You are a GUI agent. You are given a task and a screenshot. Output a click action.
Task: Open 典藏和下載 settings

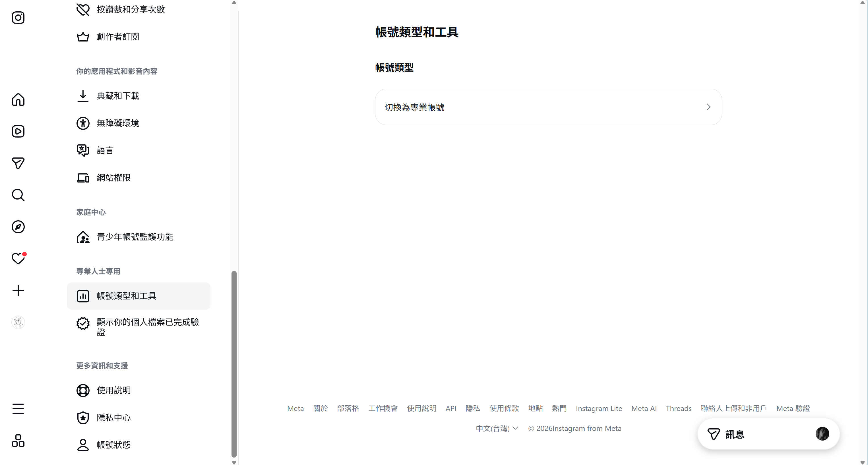139,96
